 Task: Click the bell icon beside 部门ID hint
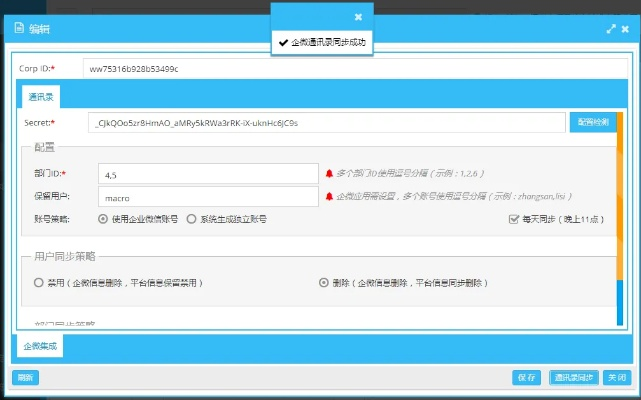pyautogui.click(x=329, y=173)
